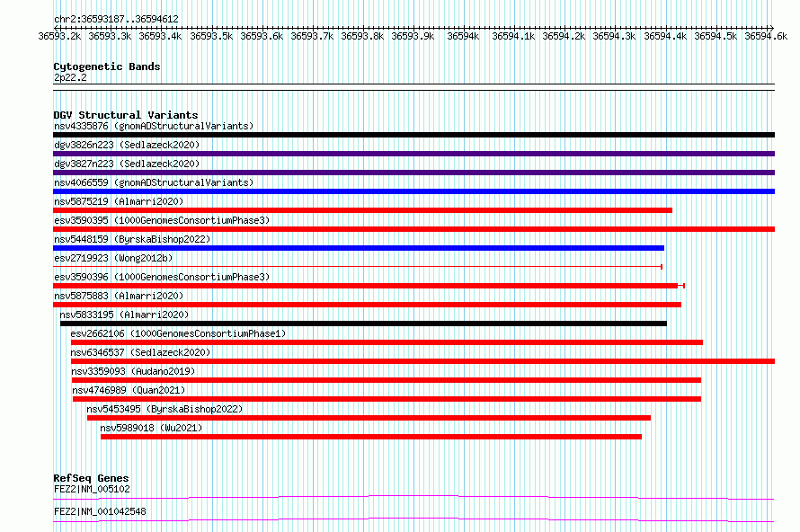The height and width of the screenshot is (532, 800).
Task: Click the red nsv4746989 variant bar
Action: (387, 399)
